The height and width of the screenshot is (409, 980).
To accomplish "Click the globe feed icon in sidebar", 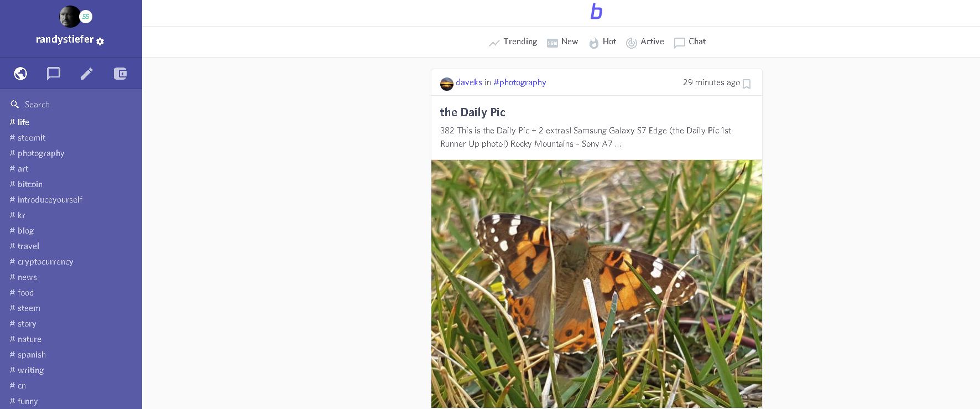I will point(20,74).
